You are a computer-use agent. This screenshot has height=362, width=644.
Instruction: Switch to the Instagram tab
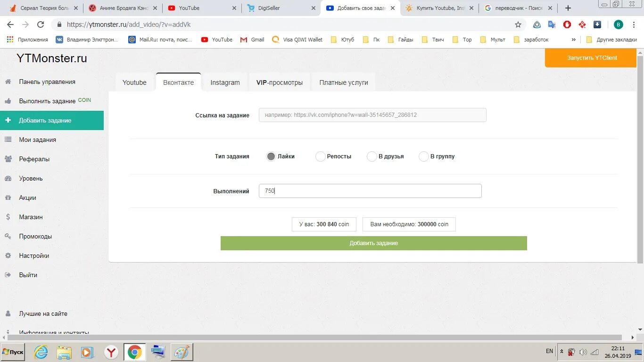click(225, 82)
